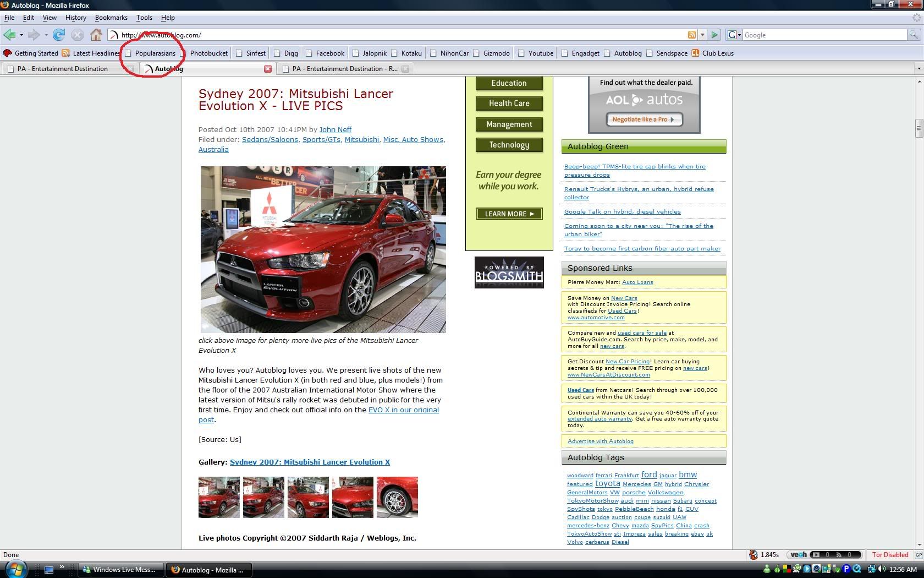Image resolution: width=924 pixels, height=578 pixels.
Task: Click the LEARN MORE ad button
Action: [509, 214]
